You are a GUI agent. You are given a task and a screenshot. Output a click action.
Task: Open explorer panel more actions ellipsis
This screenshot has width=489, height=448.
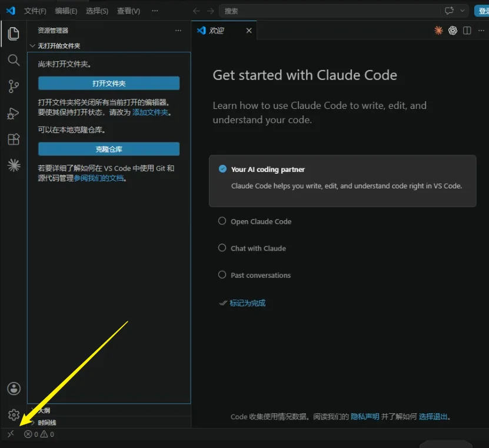178,30
